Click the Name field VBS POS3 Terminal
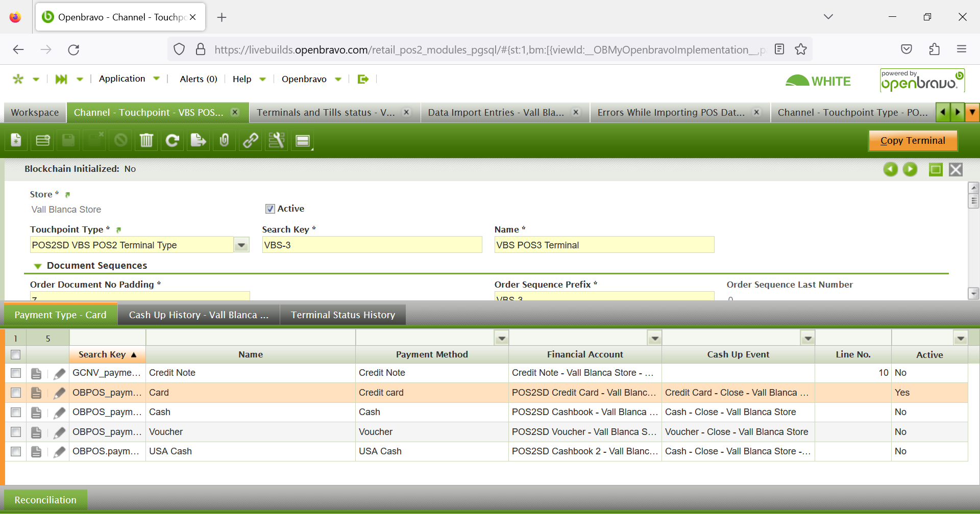Image resolution: width=980 pixels, height=514 pixels. [x=604, y=245]
